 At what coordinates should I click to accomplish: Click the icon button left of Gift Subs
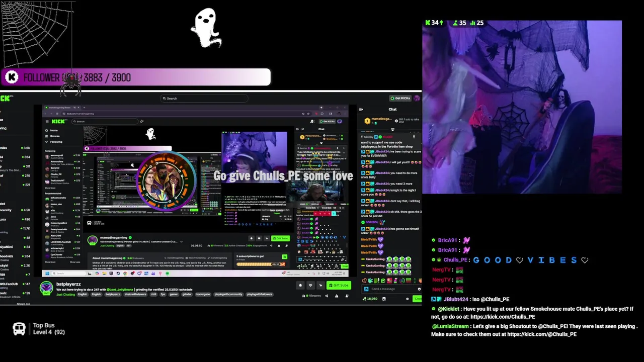[x=320, y=286]
